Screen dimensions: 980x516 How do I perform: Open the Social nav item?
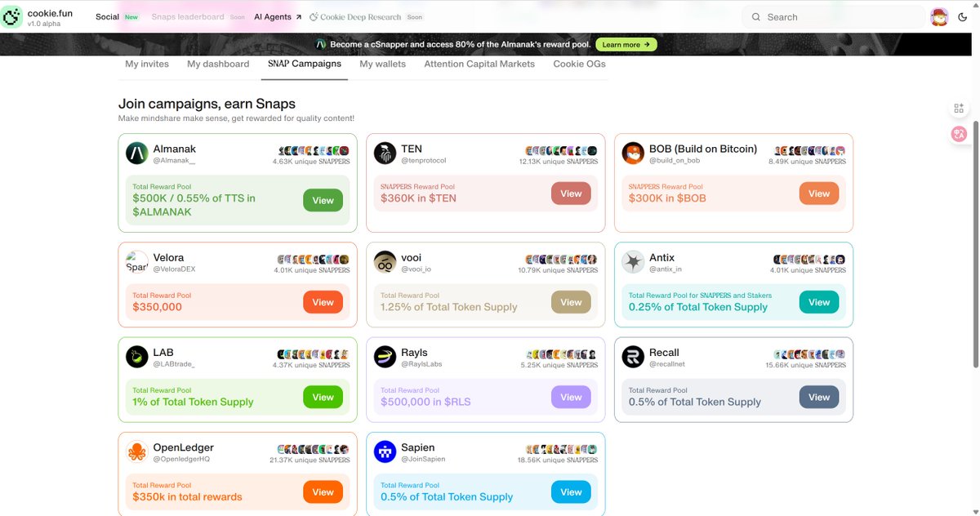(107, 17)
